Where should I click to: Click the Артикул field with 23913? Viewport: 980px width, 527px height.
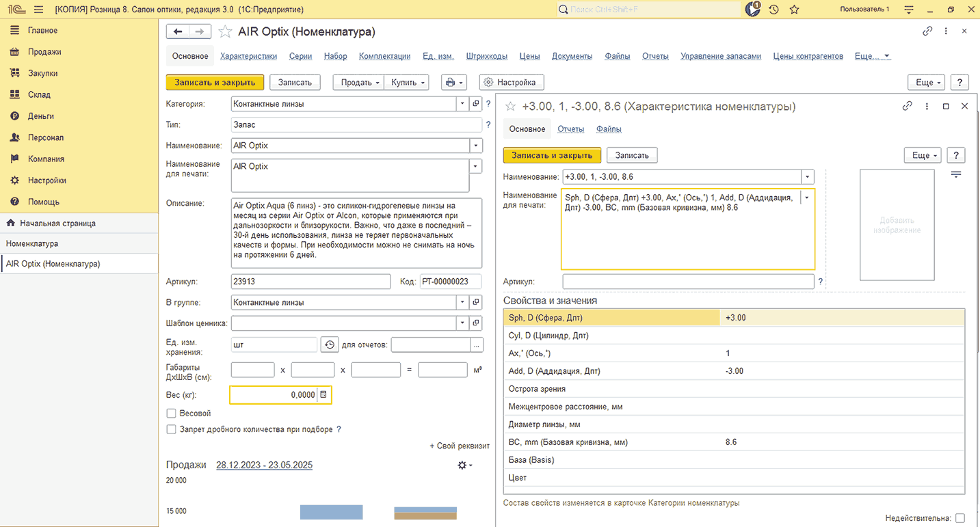click(x=311, y=282)
